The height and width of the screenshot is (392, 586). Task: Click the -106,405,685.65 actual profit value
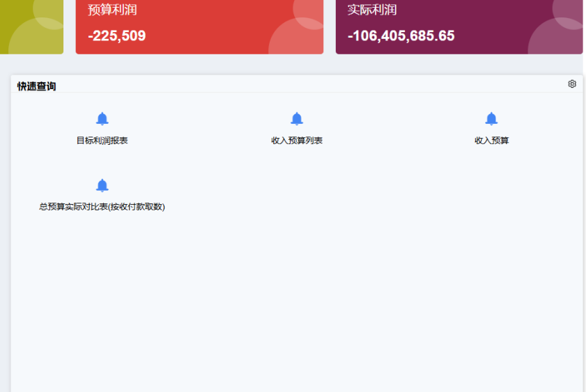pos(401,36)
